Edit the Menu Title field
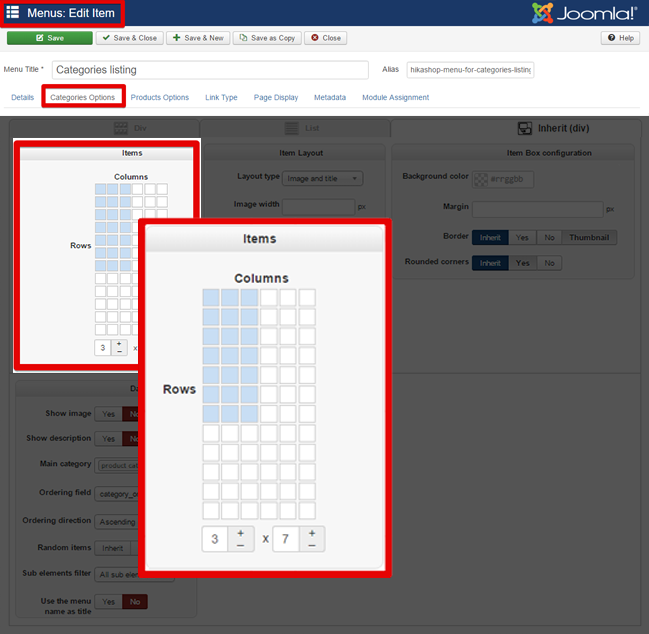This screenshot has width=649, height=634. (x=210, y=70)
